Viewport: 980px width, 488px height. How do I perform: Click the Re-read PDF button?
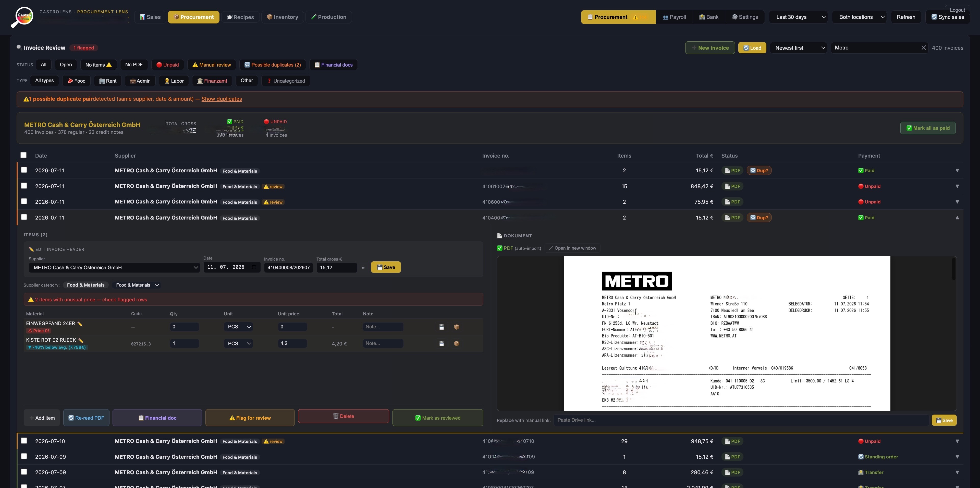pyautogui.click(x=86, y=418)
